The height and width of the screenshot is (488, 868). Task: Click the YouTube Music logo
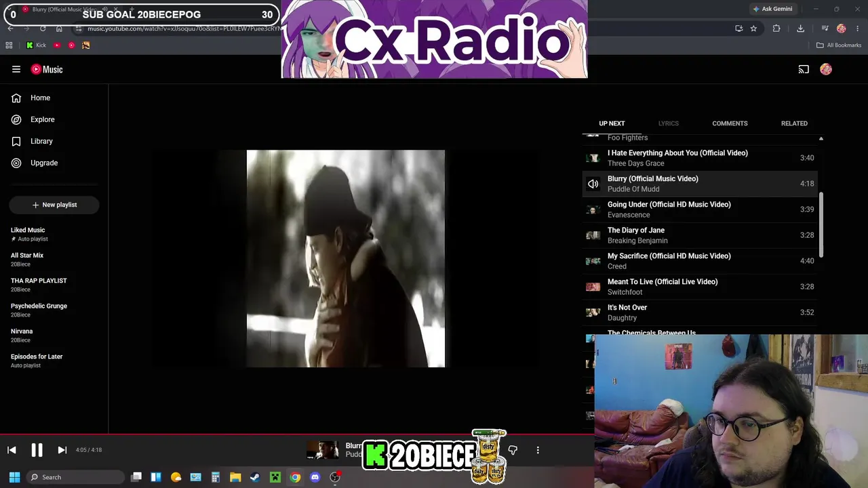(47, 69)
